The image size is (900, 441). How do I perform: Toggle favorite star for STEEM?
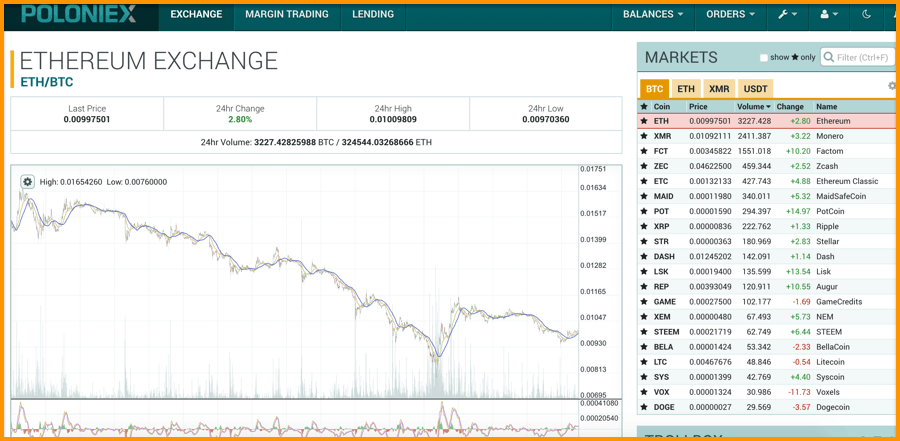[644, 332]
